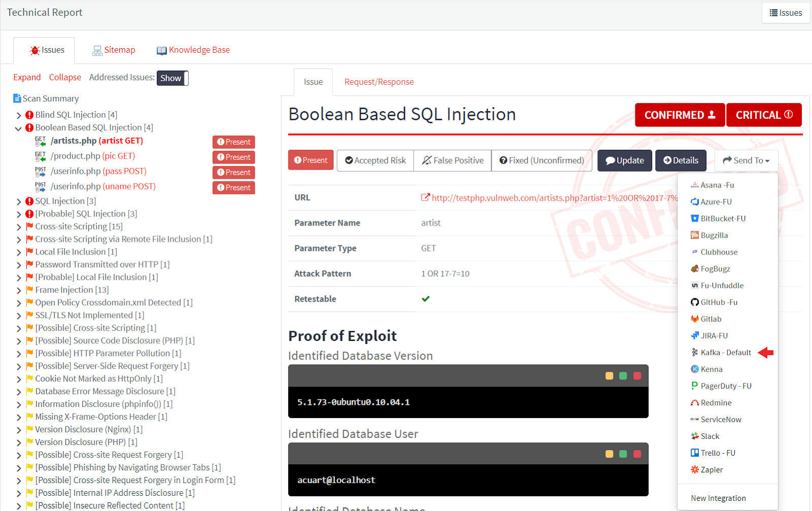Image resolution: width=812 pixels, height=511 pixels.
Task: Toggle the Addressed Issues Show switch
Action: coord(173,78)
